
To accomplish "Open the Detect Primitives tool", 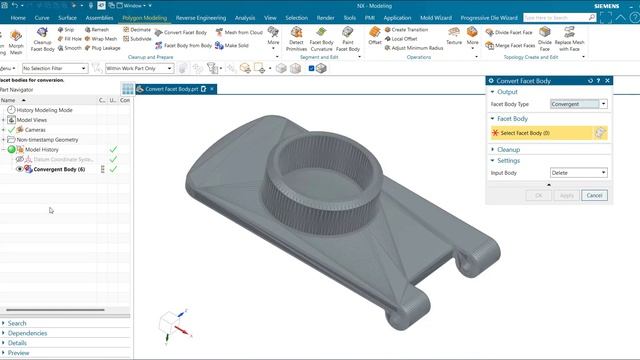I will click(x=296, y=39).
